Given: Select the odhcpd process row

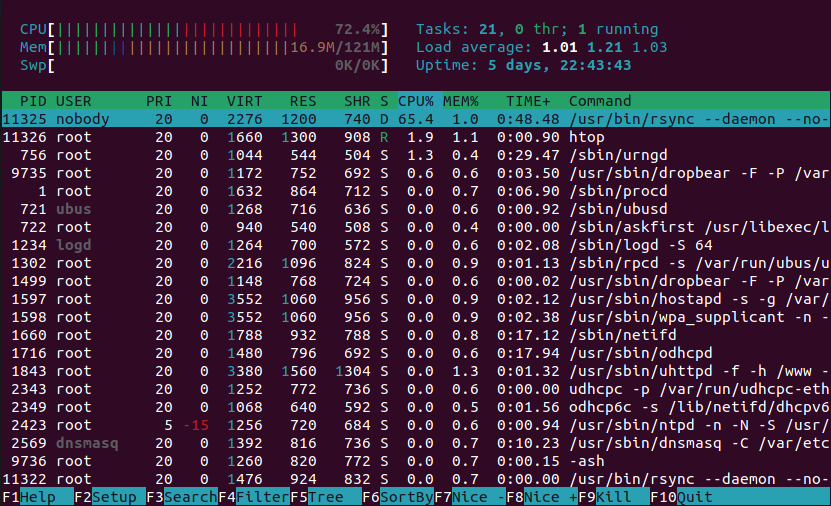Looking at the screenshot, I should tap(416, 353).
